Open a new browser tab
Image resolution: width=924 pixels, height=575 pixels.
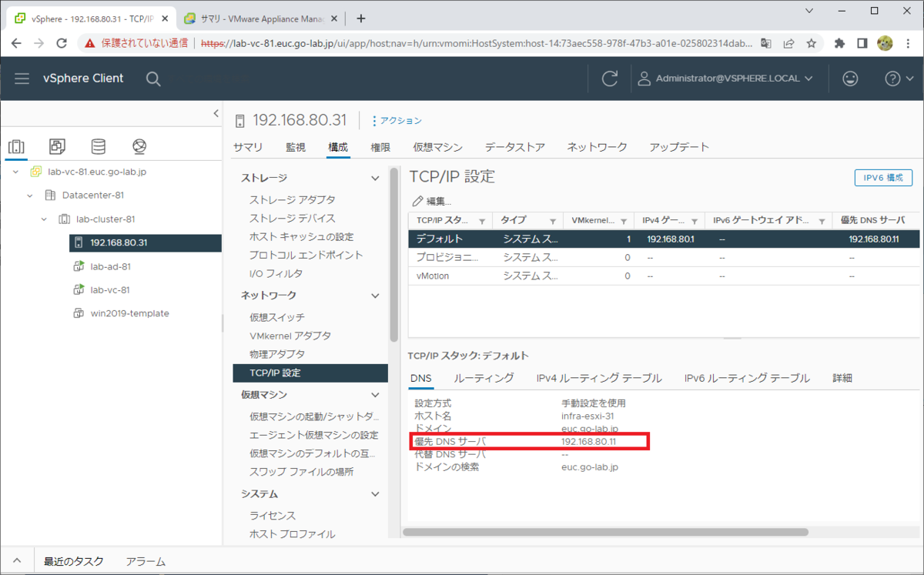click(x=361, y=18)
